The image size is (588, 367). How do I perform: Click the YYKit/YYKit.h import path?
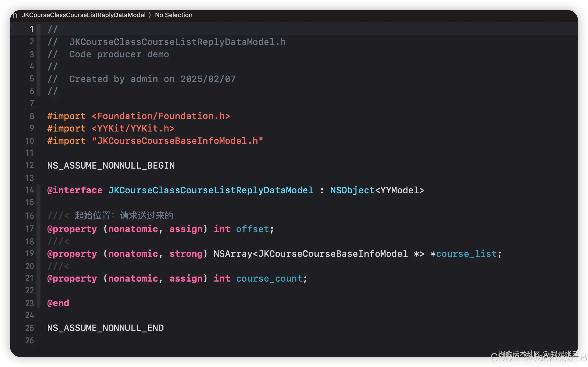pos(133,128)
